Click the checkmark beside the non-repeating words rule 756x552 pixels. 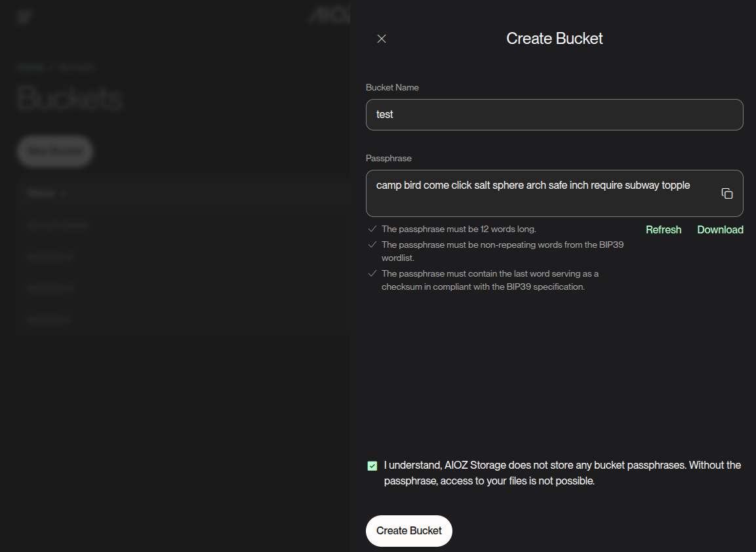[x=372, y=245]
